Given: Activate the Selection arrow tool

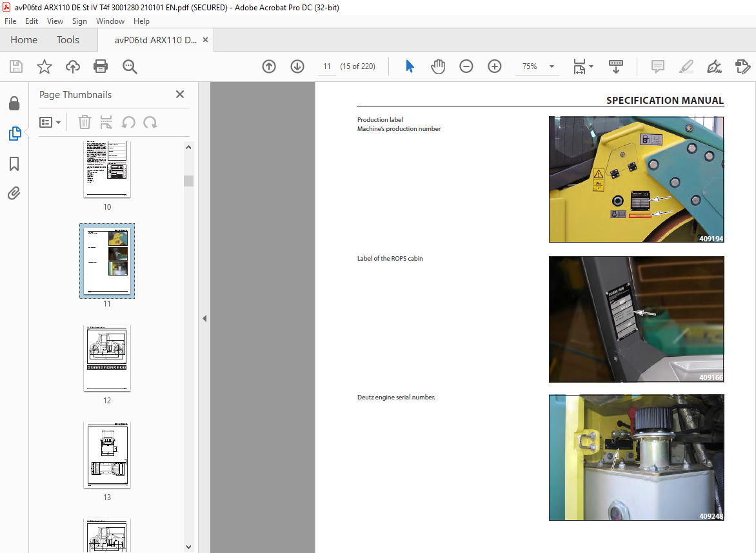Looking at the screenshot, I should [410, 66].
